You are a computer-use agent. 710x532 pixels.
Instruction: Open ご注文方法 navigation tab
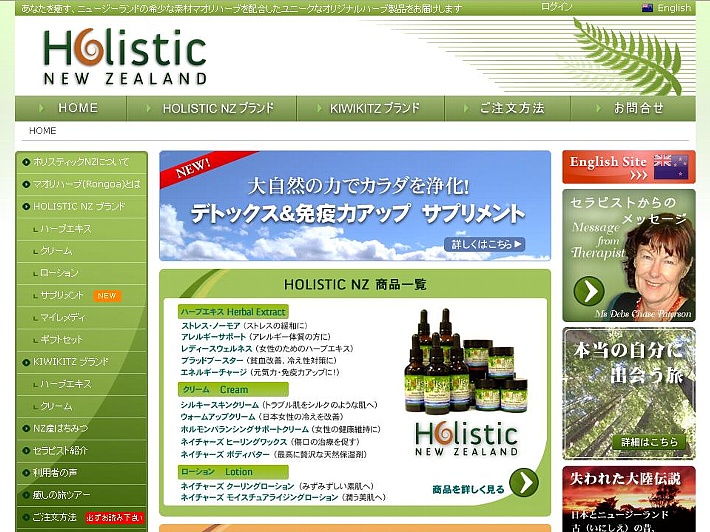point(508,108)
